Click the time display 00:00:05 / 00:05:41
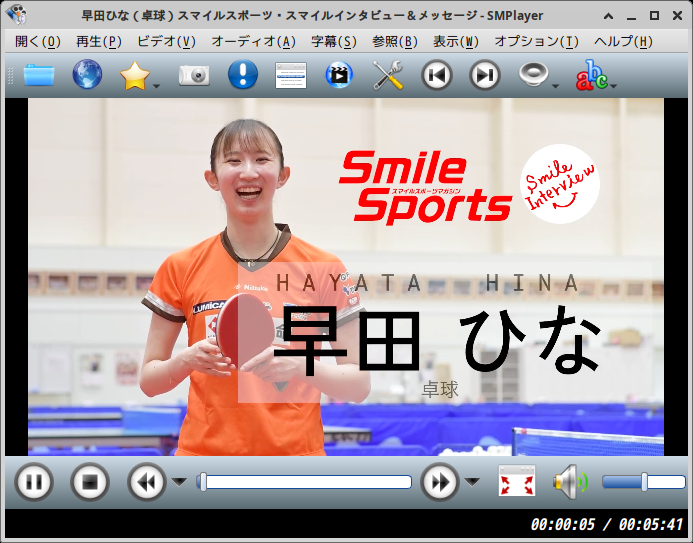The height and width of the screenshot is (543, 693). [606, 524]
